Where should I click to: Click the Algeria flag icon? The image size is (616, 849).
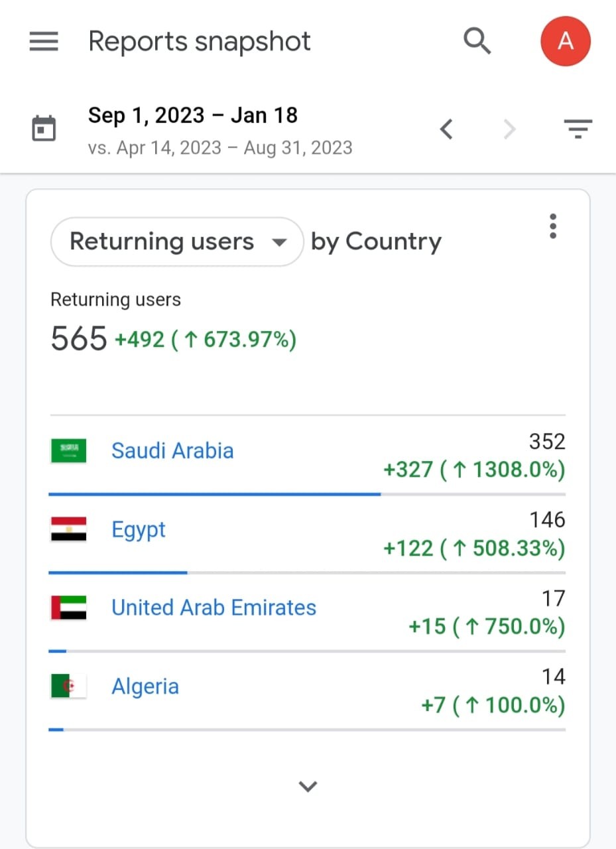point(69,686)
